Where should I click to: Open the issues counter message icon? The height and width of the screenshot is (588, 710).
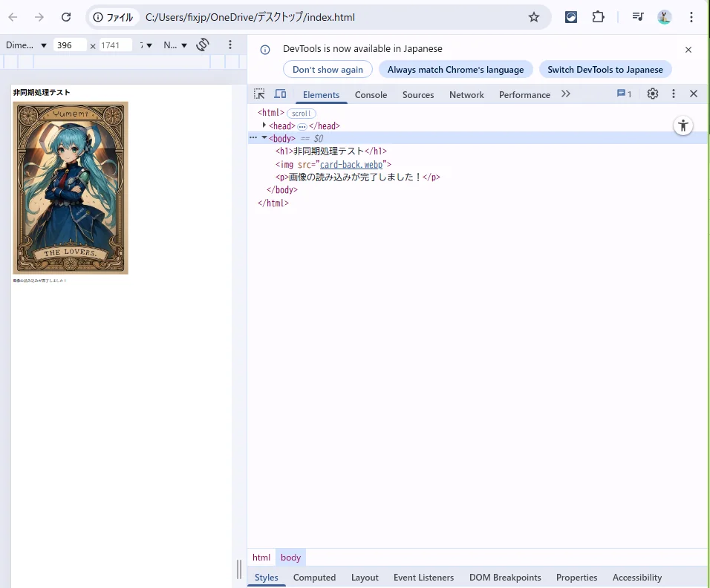pos(623,94)
